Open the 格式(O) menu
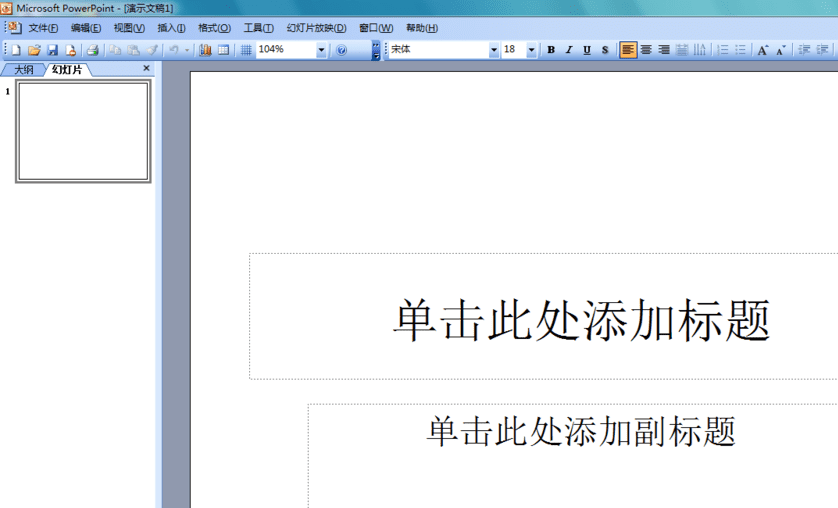838x508 pixels. coord(214,28)
